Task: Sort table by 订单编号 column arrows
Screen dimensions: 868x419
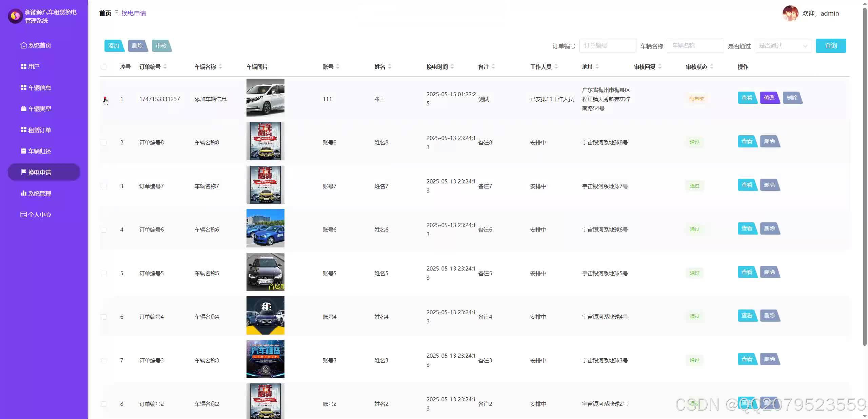Action: point(165,67)
